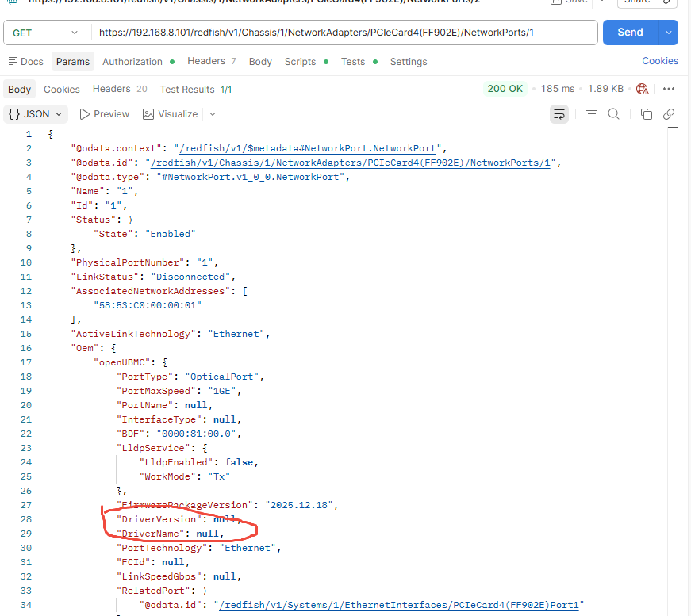Click the "2025.12.18" firmware version value
Image resolution: width=691 pixels, height=616 pixels.
(x=299, y=505)
